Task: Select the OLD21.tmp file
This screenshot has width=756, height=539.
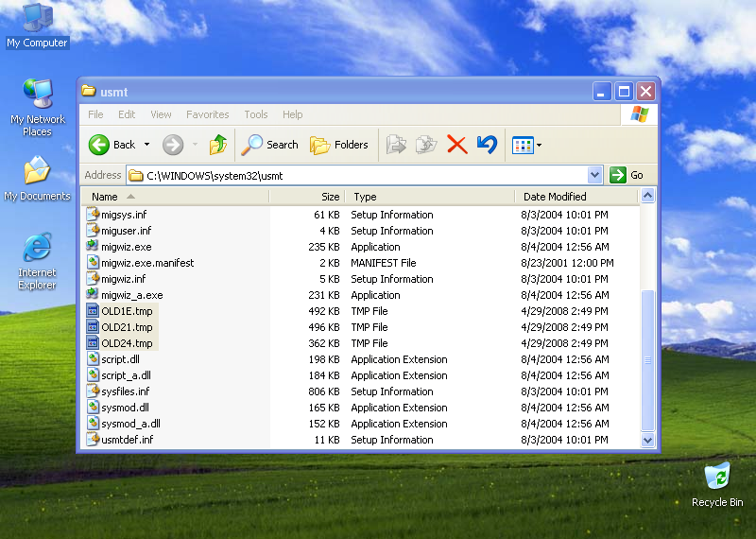Action: tap(126, 327)
